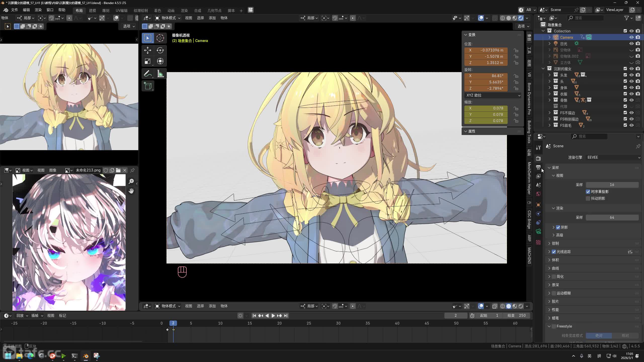Select the Move tool in toolbar

pos(148,50)
